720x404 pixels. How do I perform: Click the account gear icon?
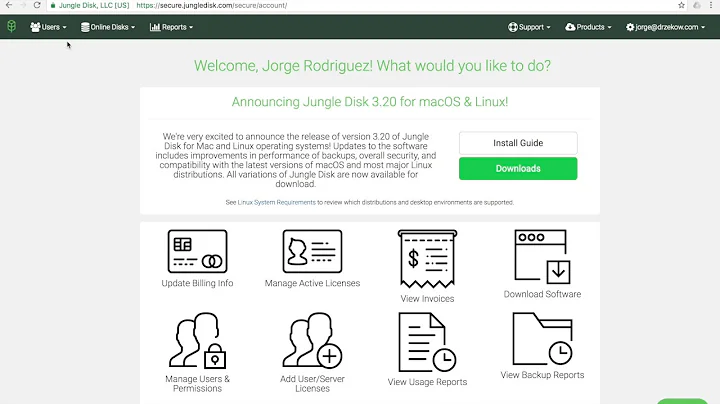click(x=630, y=27)
